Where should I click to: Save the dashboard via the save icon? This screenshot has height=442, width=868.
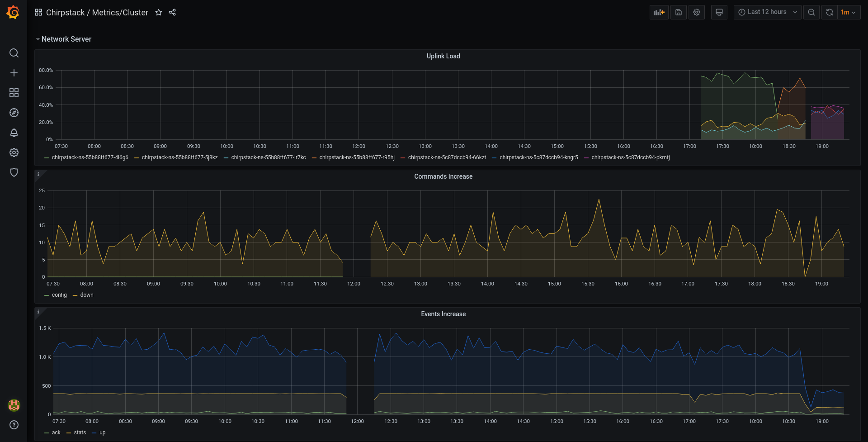(x=678, y=12)
